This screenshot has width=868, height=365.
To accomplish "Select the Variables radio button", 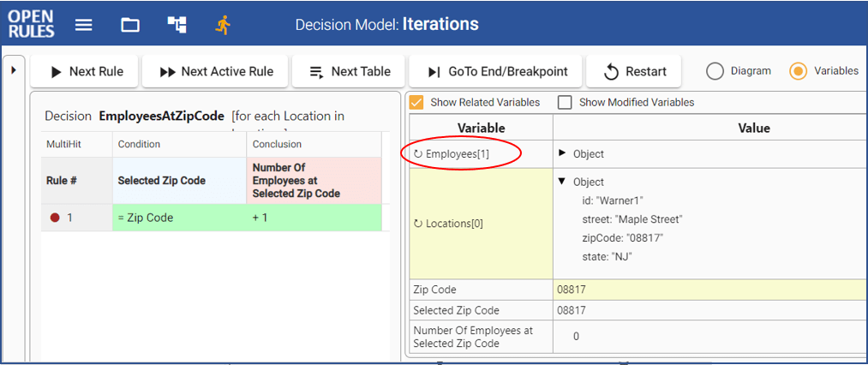I will coord(798,71).
